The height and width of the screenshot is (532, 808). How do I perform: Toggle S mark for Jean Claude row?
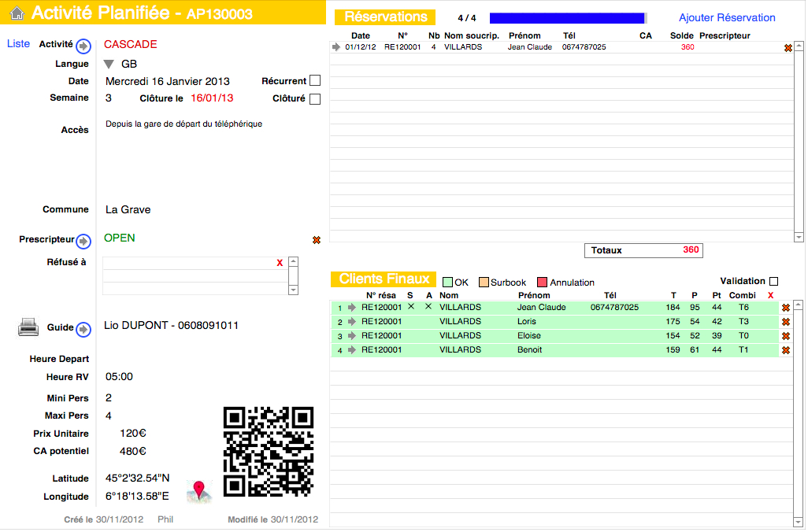coord(411,306)
